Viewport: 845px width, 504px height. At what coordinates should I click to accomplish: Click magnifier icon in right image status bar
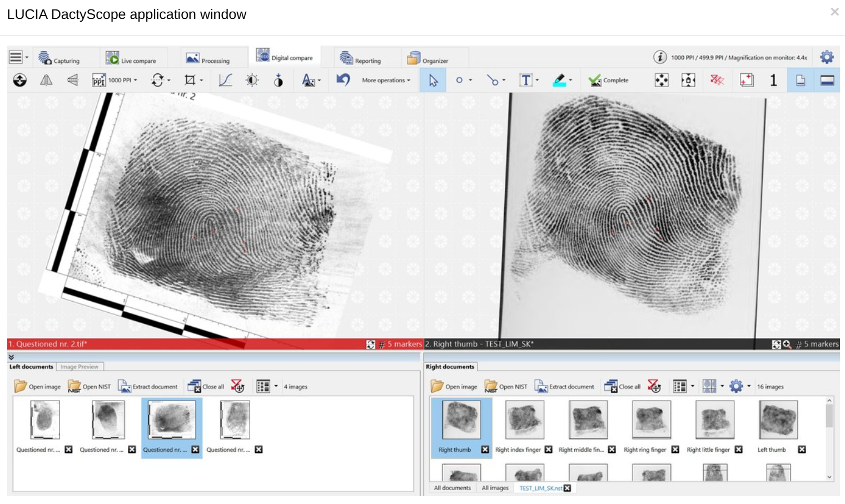pos(787,345)
